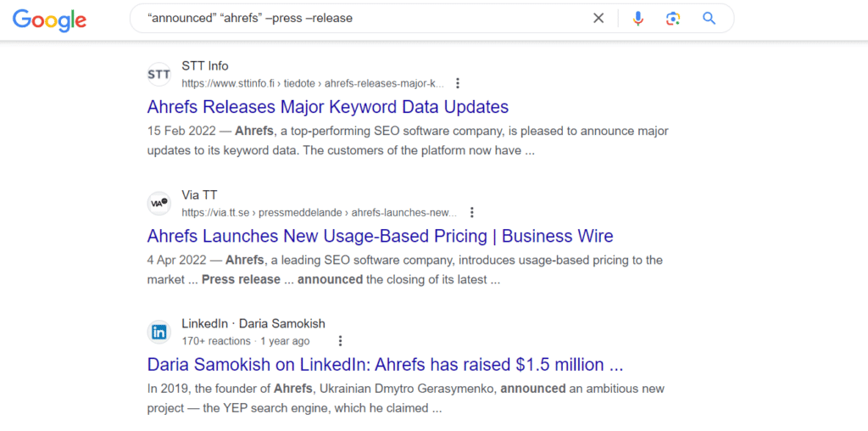Click the sttinfo.fi URL breadcrumb

point(313,84)
